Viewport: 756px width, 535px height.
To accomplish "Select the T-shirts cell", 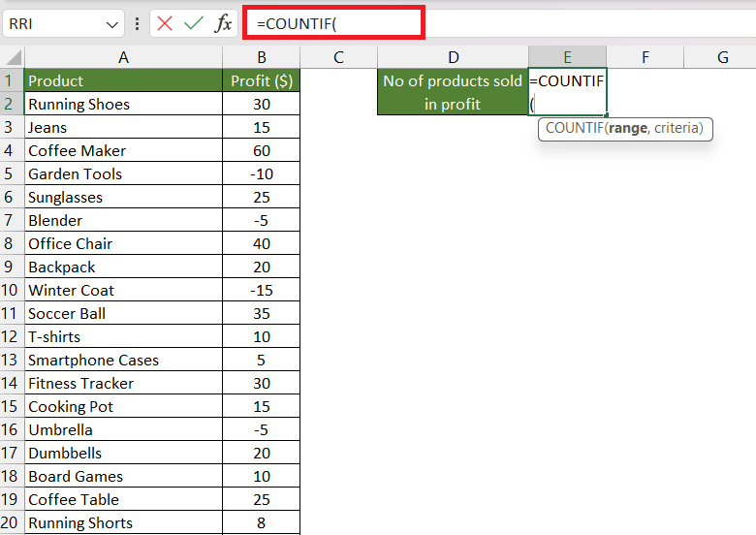I will pyautogui.click(x=123, y=336).
